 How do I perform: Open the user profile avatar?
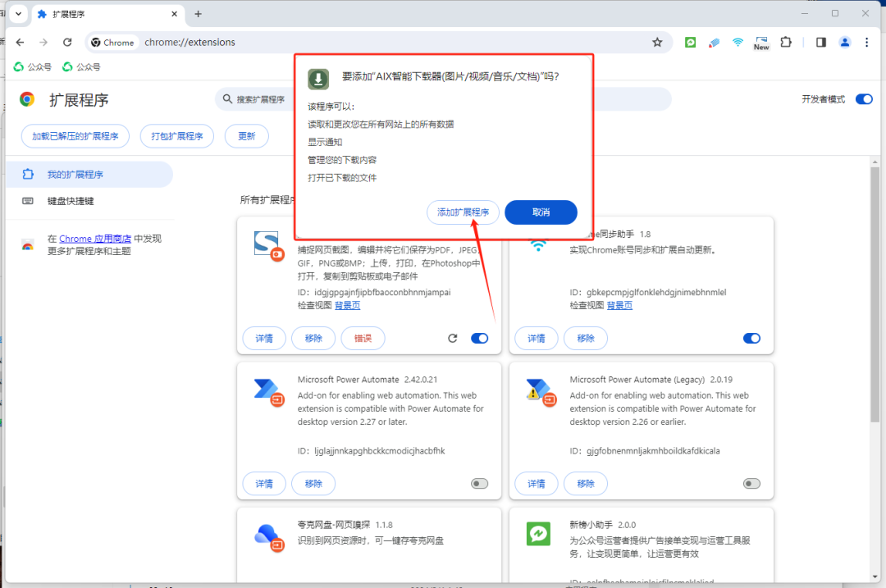pyautogui.click(x=845, y=43)
